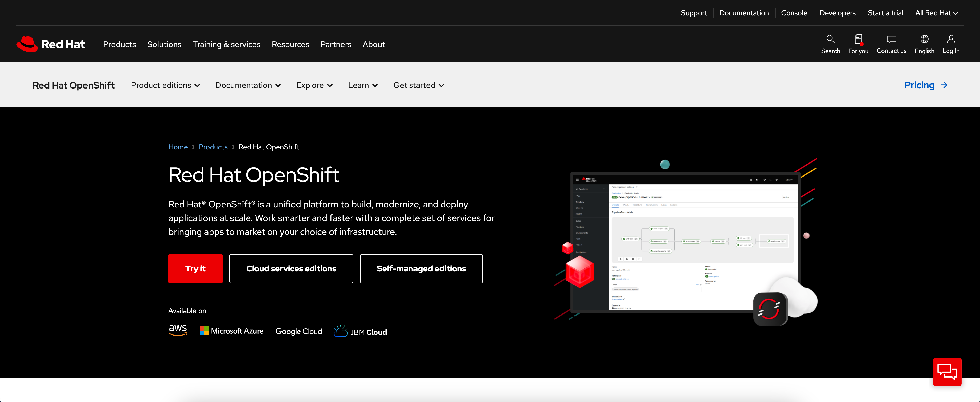
Task: Open the Console link
Action: [x=794, y=13]
